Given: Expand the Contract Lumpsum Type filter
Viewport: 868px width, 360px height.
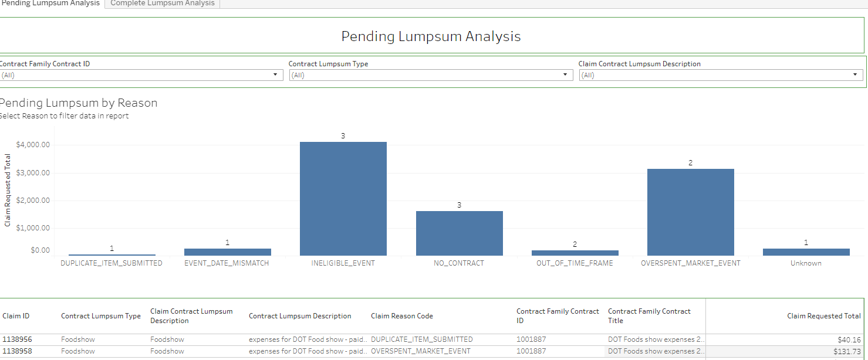Looking at the screenshot, I should (431, 75).
